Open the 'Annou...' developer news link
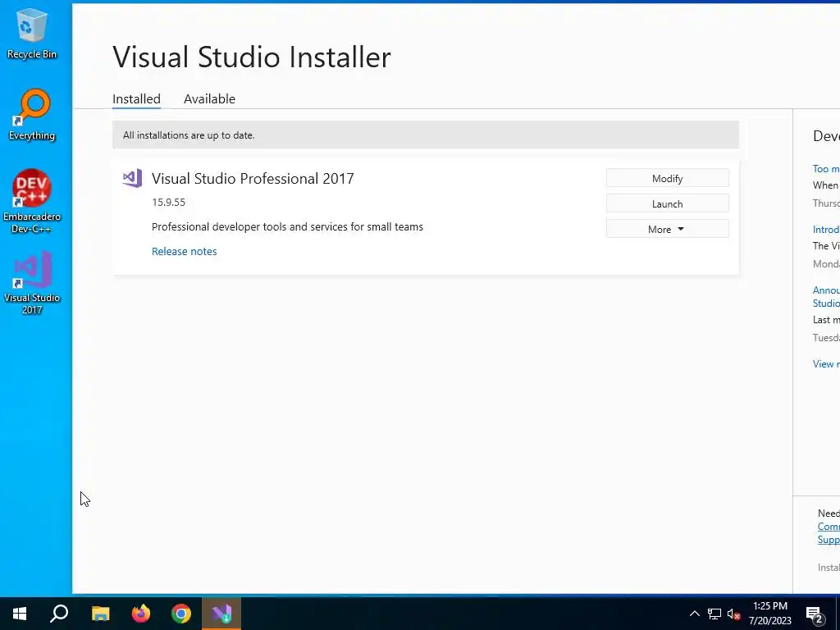The height and width of the screenshot is (630, 840). point(826,296)
